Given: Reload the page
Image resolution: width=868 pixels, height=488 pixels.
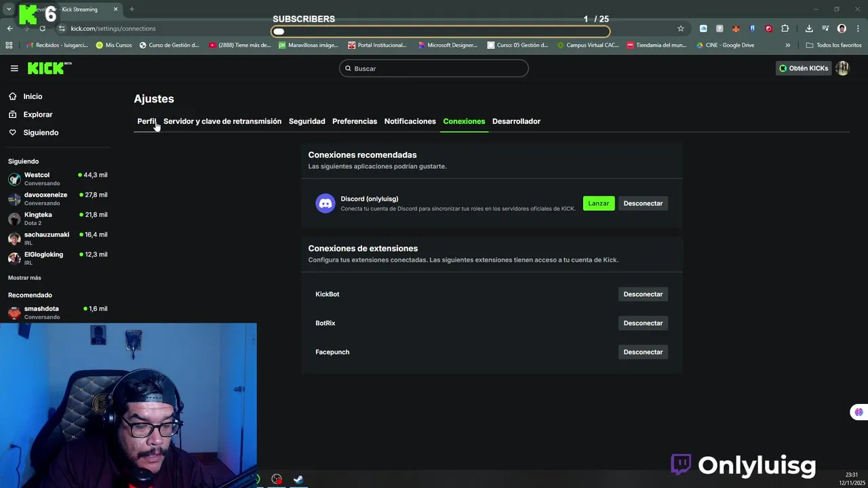Looking at the screenshot, I should tap(42, 28).
